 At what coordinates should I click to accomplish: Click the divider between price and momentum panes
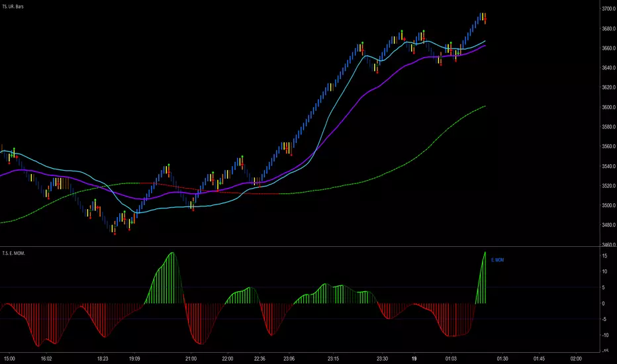click(298, 248)
